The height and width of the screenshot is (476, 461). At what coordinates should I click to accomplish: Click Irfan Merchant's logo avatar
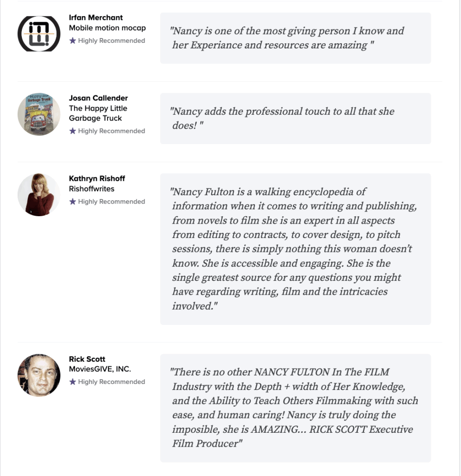[39, 33]
